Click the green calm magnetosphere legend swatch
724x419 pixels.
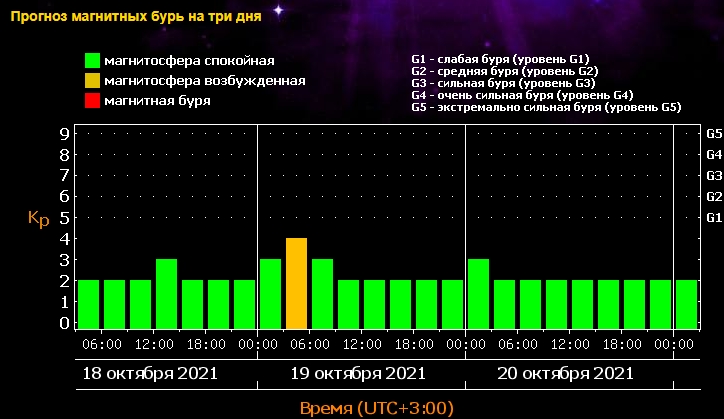click(92, 61)
